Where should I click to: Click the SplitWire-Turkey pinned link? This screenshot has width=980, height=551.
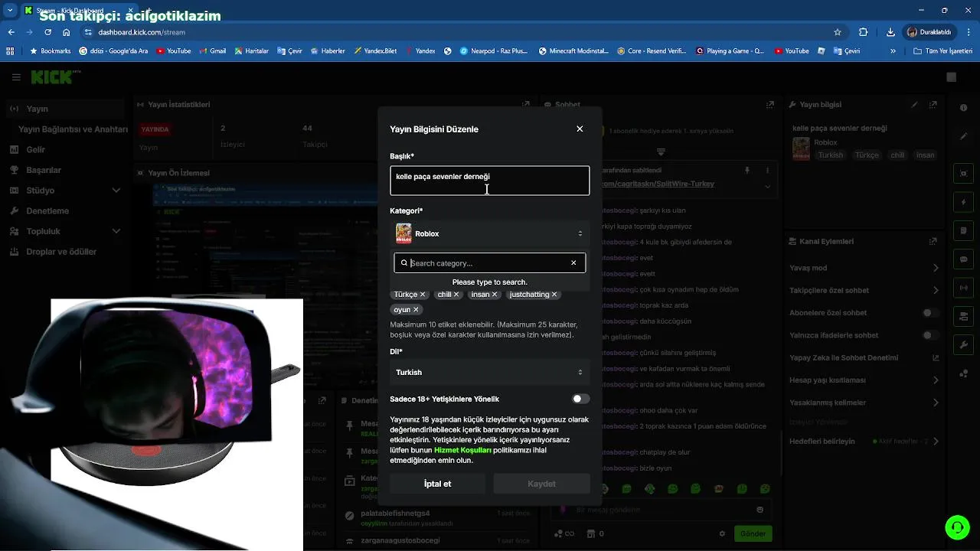pos(658,184)
